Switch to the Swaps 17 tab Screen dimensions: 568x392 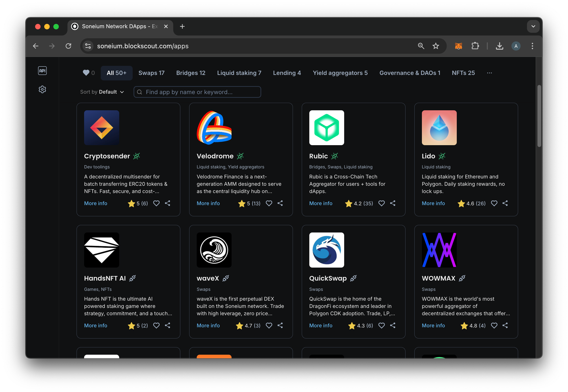click(x=151, y=73)
